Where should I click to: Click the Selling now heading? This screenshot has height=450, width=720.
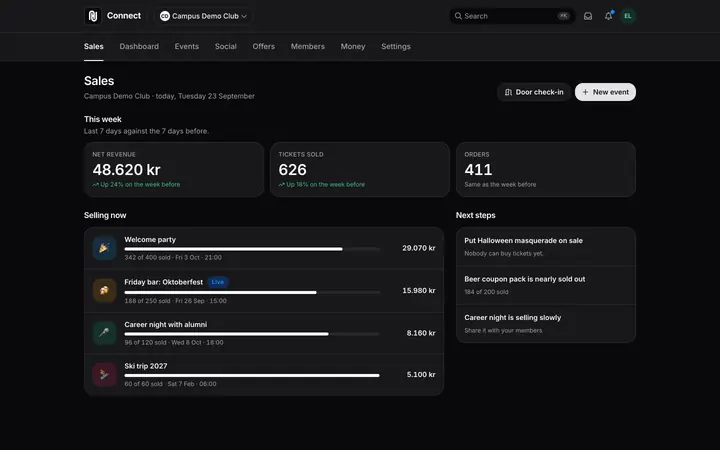(x=105, y=215)
